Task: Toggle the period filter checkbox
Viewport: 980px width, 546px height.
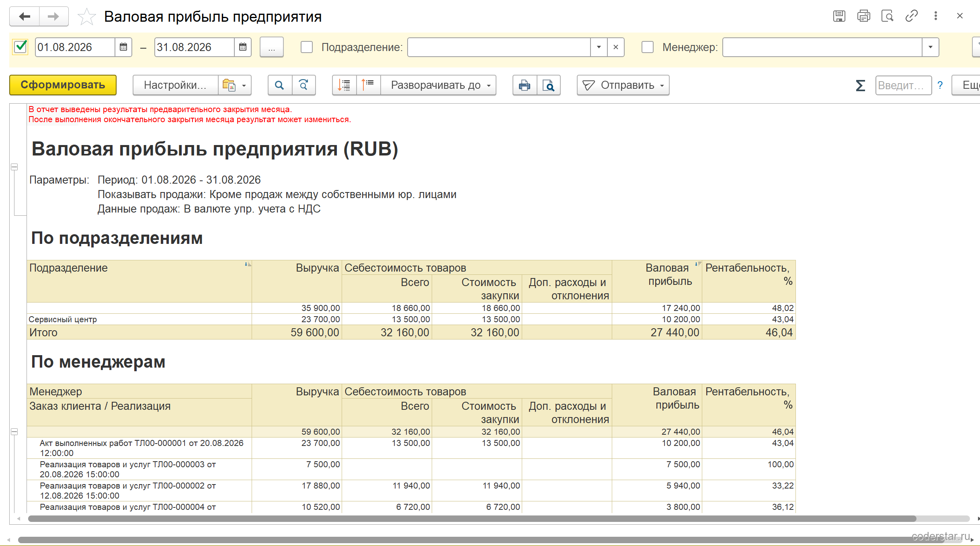Action: click(x=21, y=47)
